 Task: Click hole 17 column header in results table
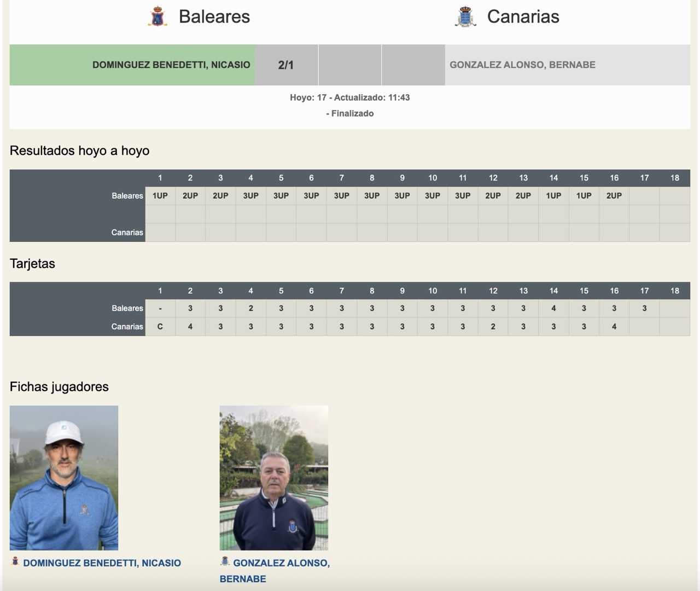(x=644, y=178)
